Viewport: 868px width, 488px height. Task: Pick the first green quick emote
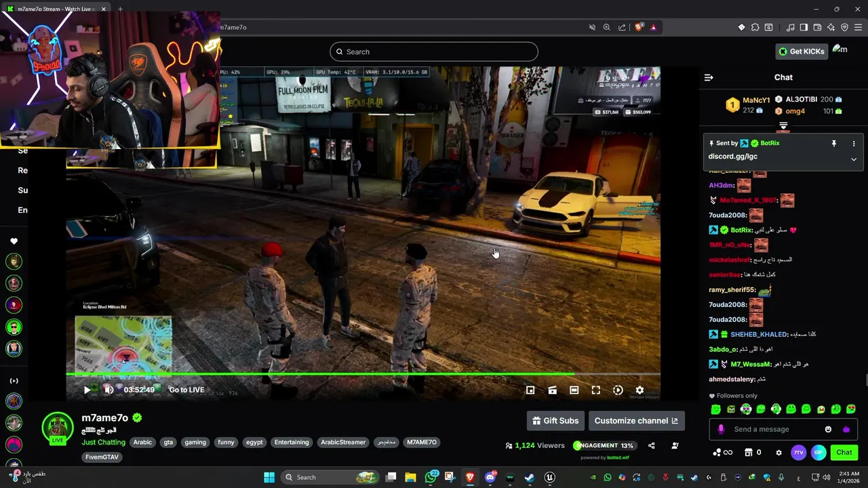[x=716, y=409]
